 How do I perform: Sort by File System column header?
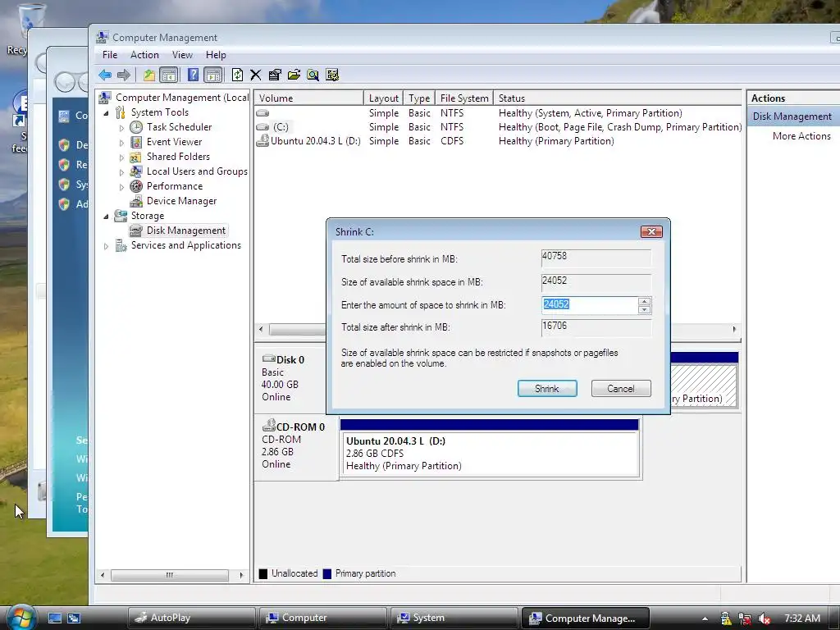pos(464,98)
